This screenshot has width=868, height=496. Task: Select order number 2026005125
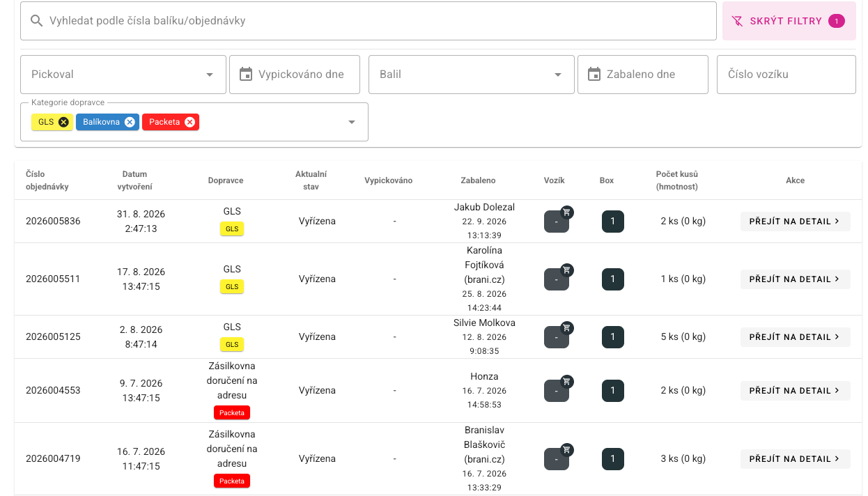53,337
